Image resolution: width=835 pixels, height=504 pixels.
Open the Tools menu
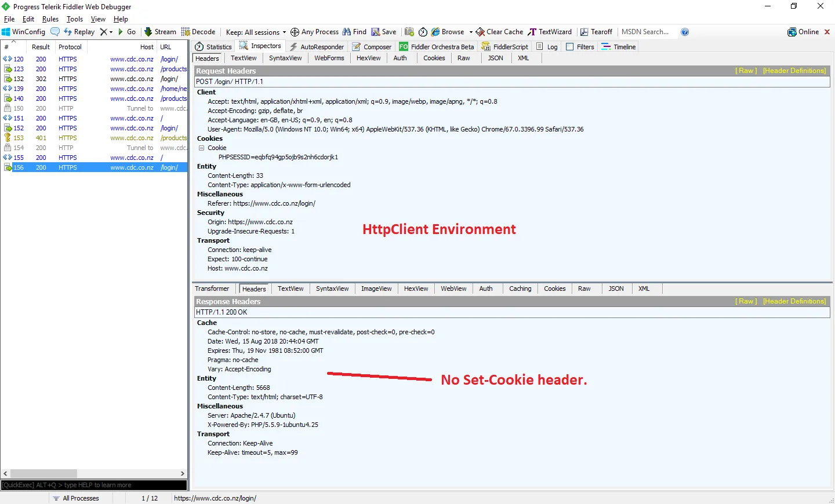[x=75, y=19]
